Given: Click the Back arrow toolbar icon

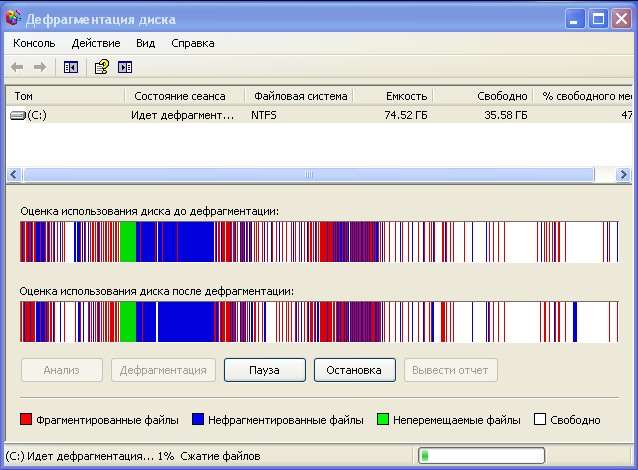Looking at the screenshot, I should click(17, 67).
